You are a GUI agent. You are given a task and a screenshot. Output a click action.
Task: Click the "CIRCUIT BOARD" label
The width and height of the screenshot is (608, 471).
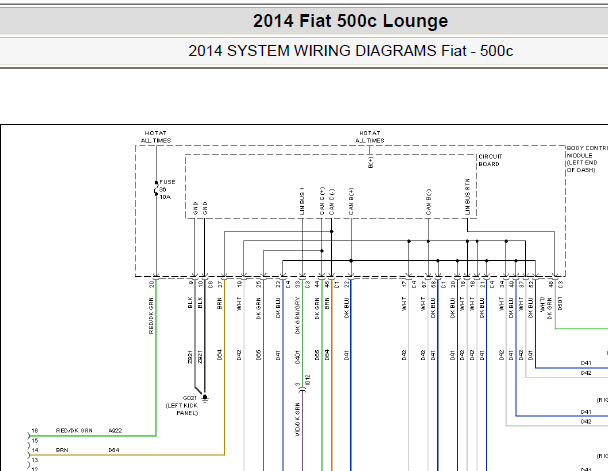click(490, 160)
